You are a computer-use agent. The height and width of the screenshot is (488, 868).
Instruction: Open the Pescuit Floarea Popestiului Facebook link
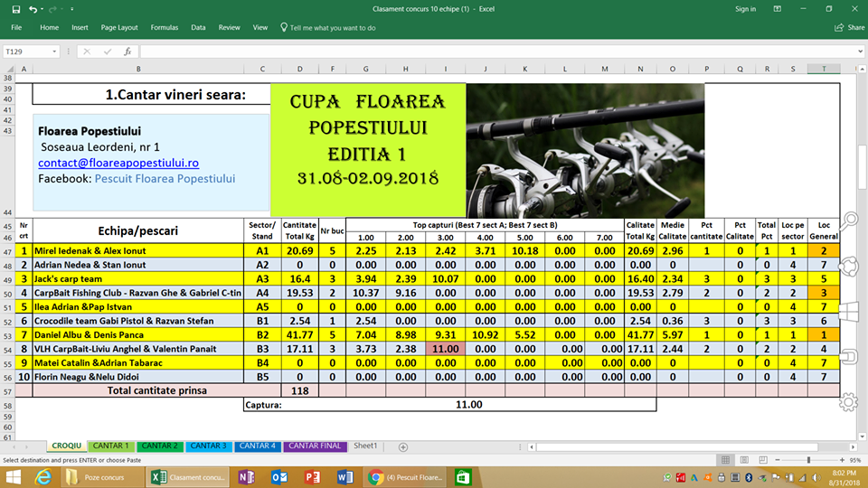coord(165,179)
